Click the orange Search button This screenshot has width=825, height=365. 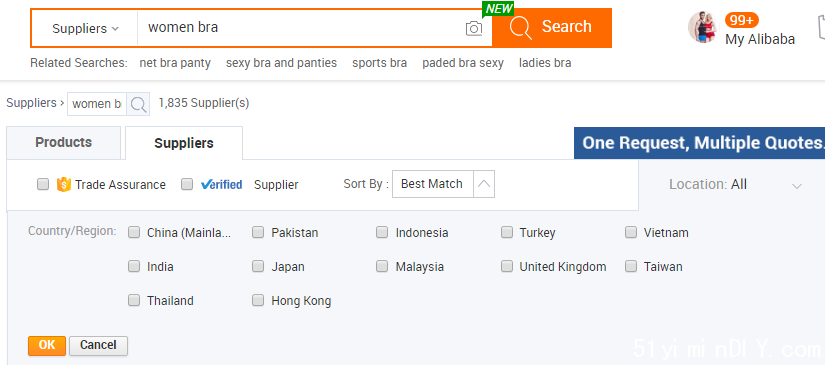[552, 28]
